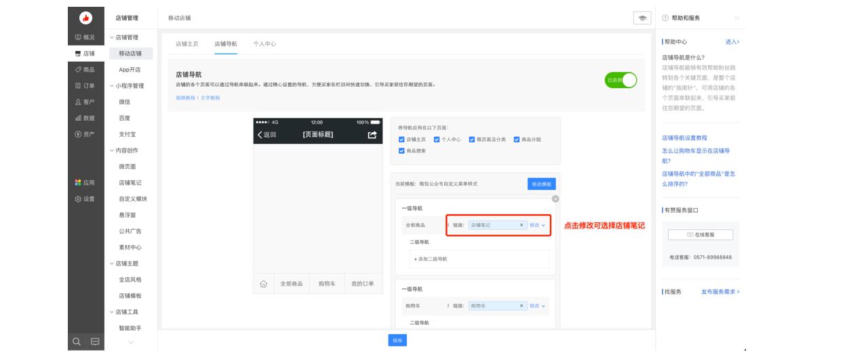Close the first 一级导航 panel with X icon
Screen dimensions: 868x360
(555, 199)
